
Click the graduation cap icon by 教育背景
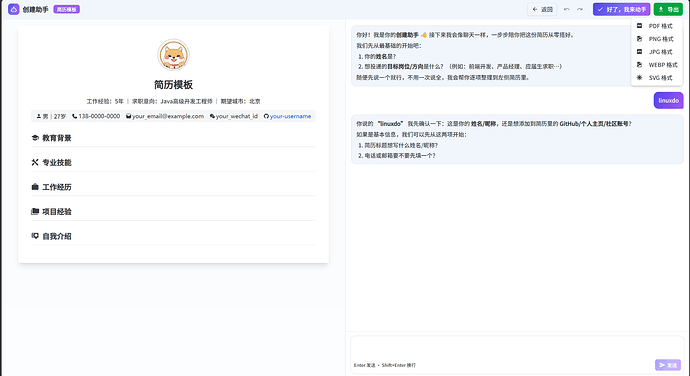[35, 138]
